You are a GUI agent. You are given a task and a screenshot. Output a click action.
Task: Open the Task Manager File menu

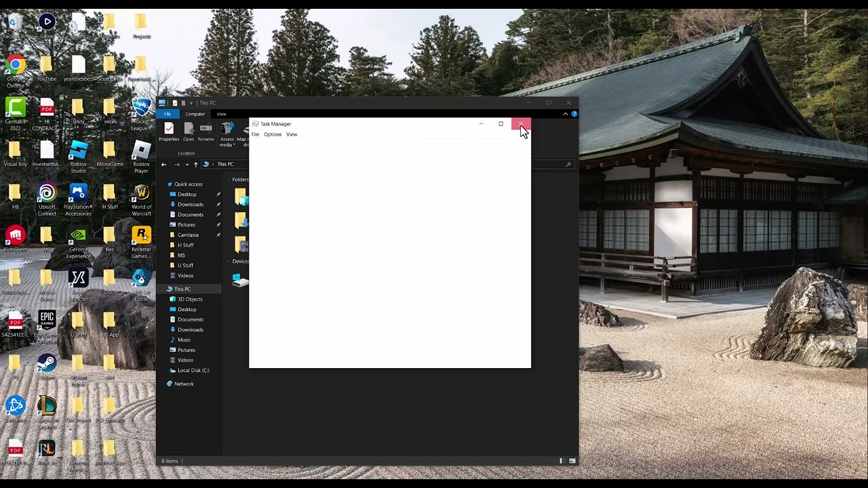(256, 134)
